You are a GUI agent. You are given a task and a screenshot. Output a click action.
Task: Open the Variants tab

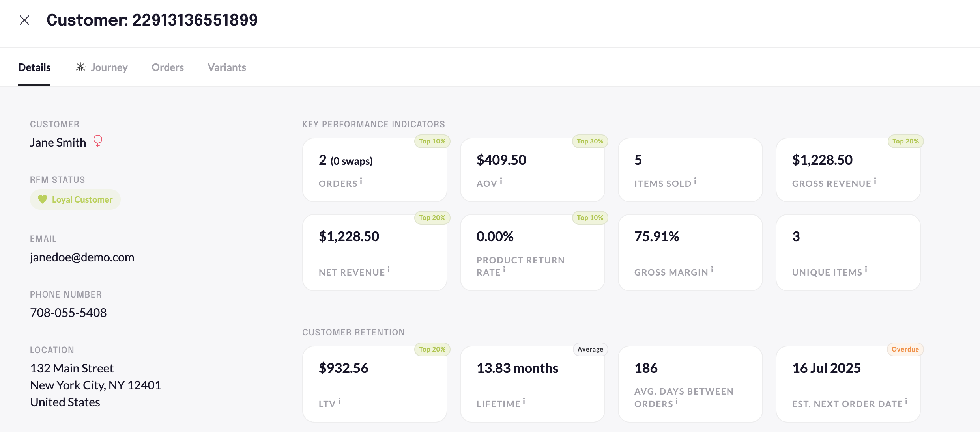pyautogui.click(x=227, y=67)
